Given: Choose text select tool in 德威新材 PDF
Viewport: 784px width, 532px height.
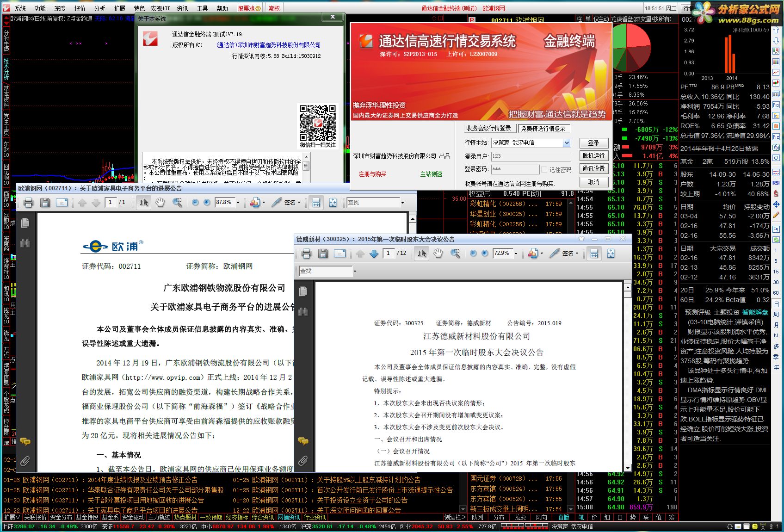Looking at the screenshot, I should click(422, 254).
